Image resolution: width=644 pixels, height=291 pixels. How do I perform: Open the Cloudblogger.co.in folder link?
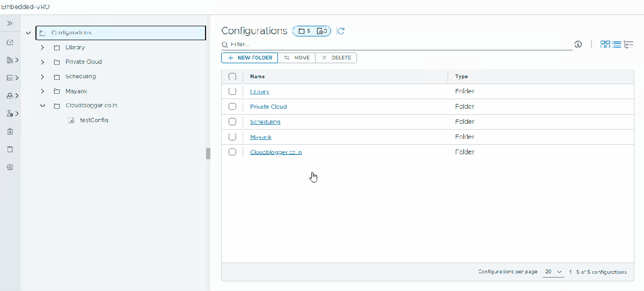point(276,152)
